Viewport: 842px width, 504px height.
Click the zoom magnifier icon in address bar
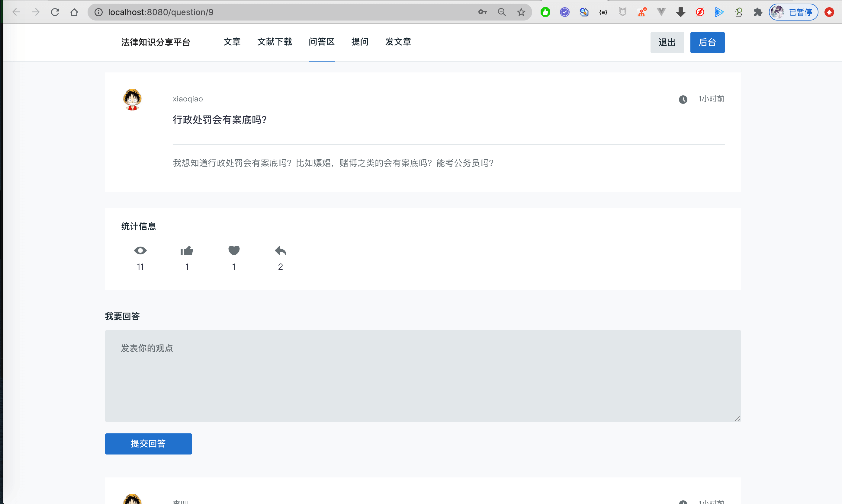coord(502,12)
